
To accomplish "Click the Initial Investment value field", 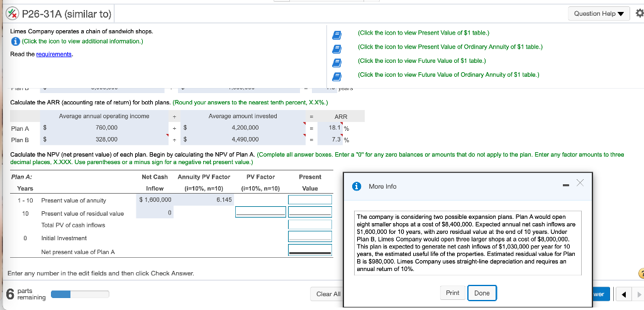I will pyautogui.click(x=310, y=237).
